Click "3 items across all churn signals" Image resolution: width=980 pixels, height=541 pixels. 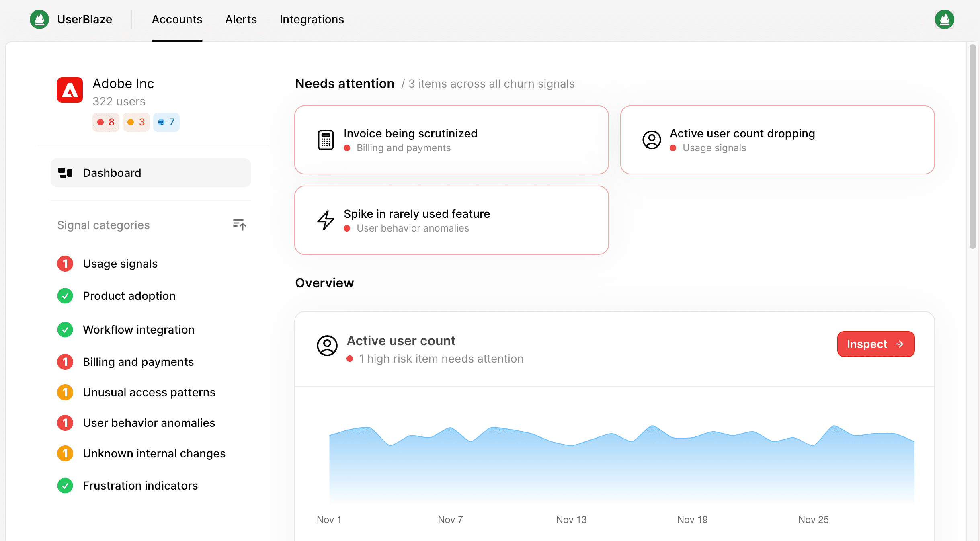click(x=491, y=84)
